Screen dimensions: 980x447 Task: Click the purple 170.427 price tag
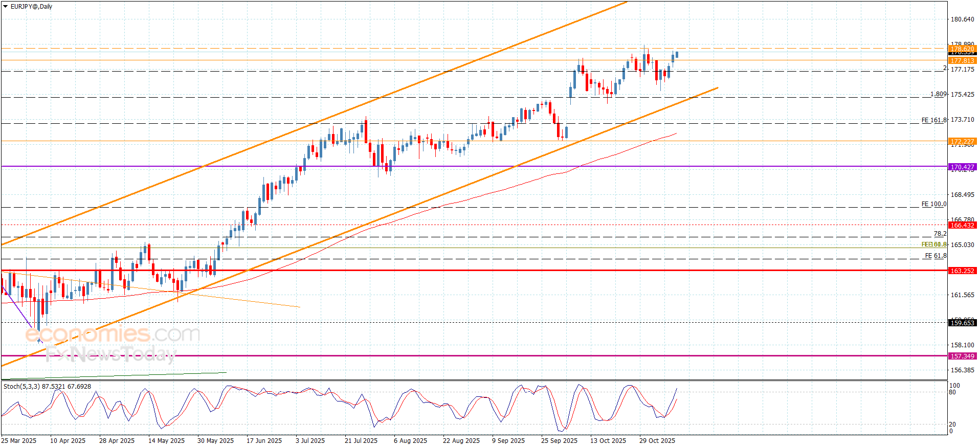pos(962,167)
